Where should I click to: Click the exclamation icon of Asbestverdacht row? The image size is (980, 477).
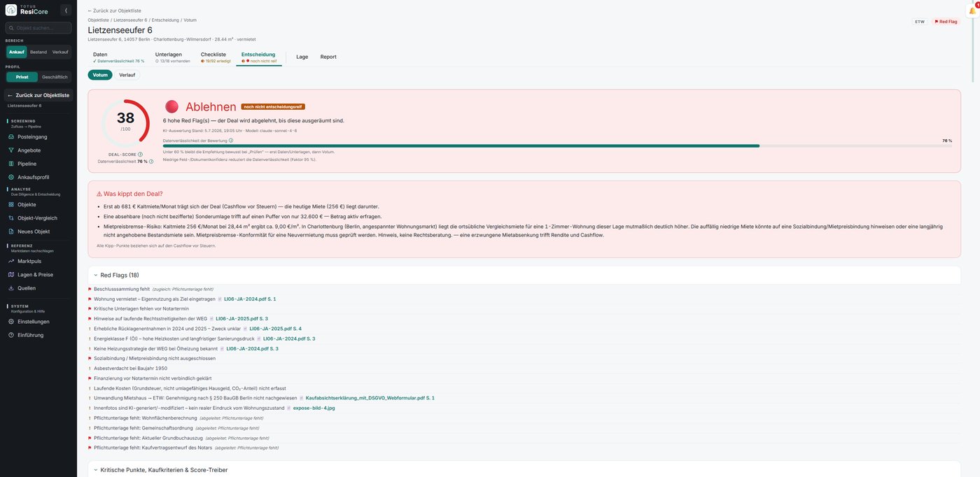coord(90,368)
